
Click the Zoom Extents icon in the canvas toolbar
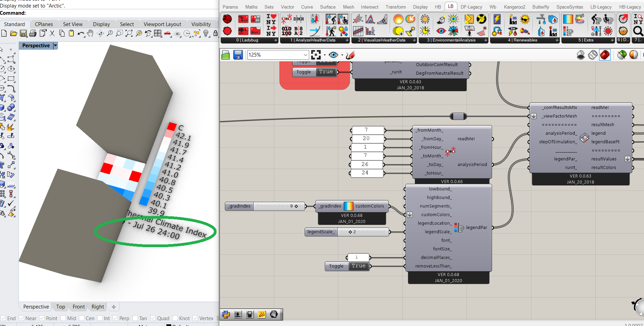click(x=316, y=55)
